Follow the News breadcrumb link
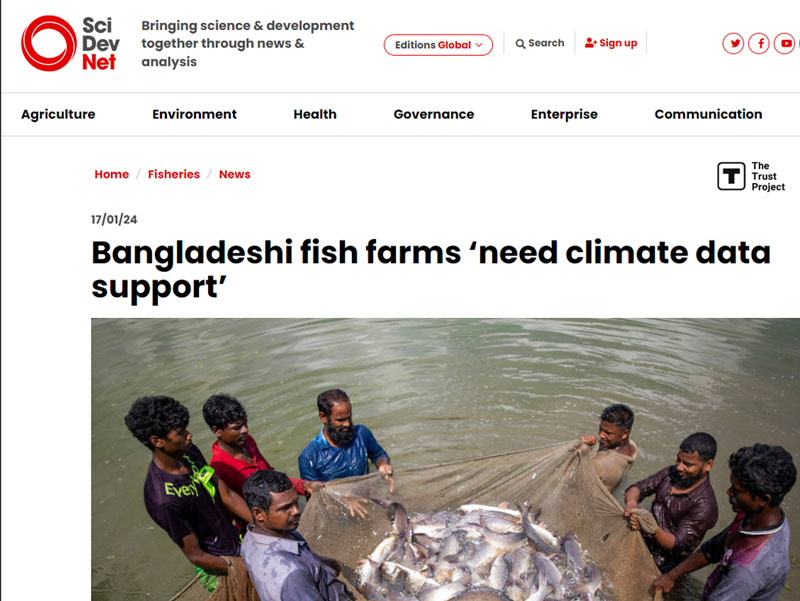Viewport: 800px width, 601px height. (x=235, y=174)
